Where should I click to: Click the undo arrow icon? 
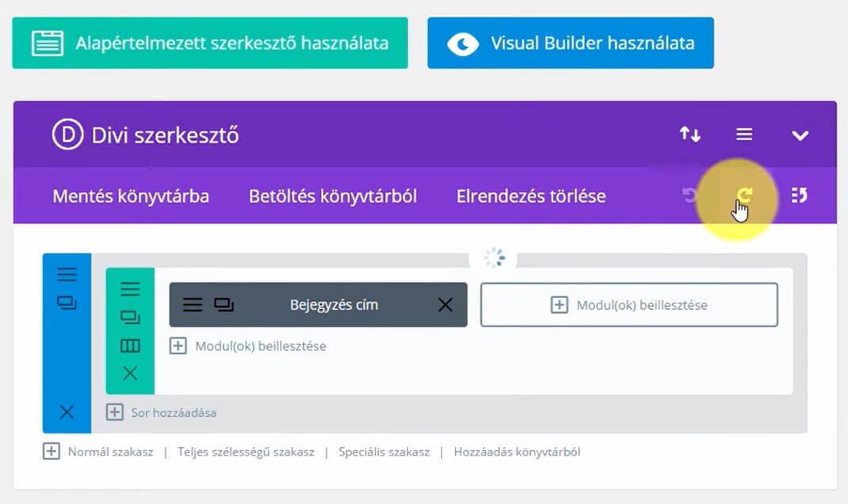(x=688, y=196)
